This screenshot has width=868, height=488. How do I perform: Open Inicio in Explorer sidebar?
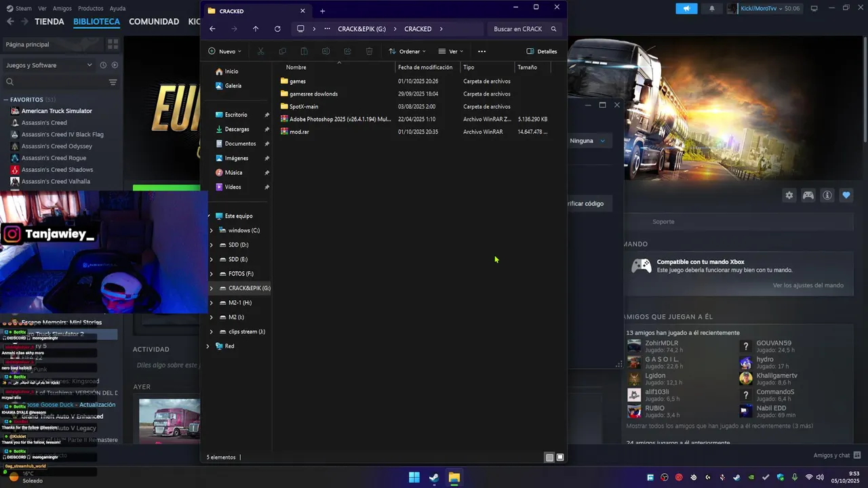[x=226, y=71]
